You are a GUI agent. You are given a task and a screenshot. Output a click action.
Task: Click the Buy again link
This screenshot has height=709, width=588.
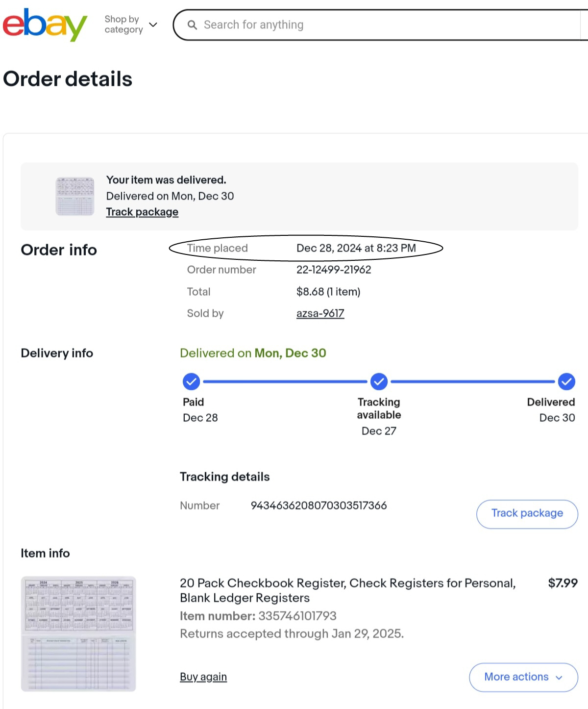coord(203,677)
